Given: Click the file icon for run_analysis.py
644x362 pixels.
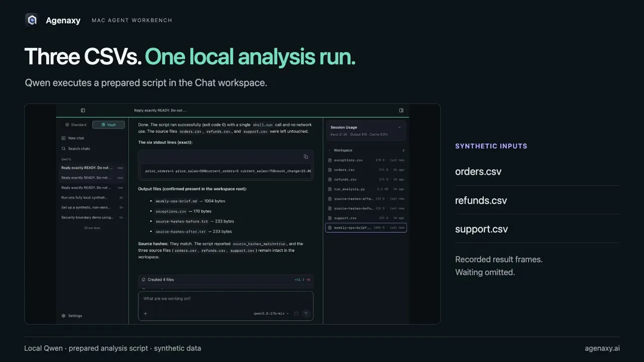Looking at the screenshot, I should point(330,190).
